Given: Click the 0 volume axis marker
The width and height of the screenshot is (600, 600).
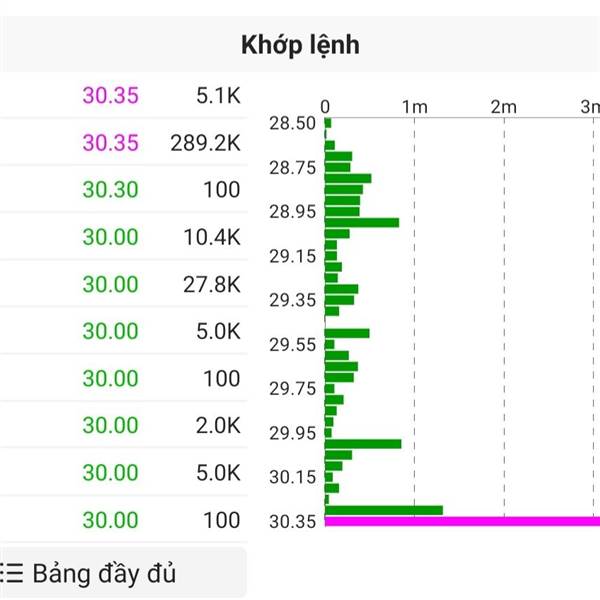Looking at the screenshot, I should (x=325, y=107).
